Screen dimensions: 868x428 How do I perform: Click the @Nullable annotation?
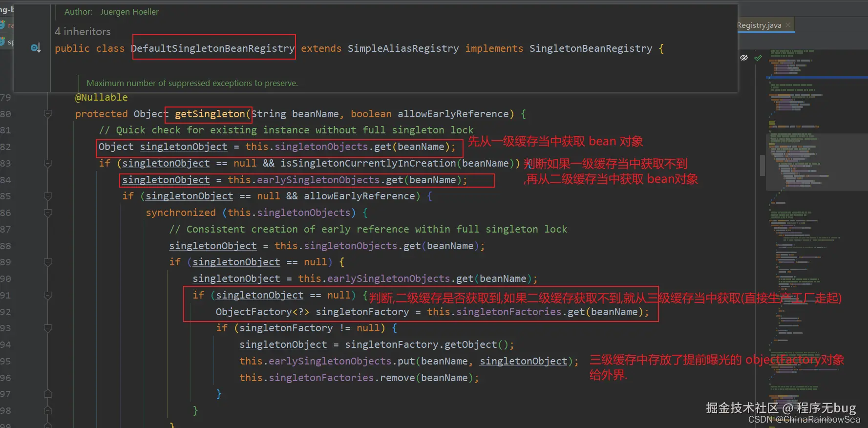pyautogui.click(x=101, y=97)
